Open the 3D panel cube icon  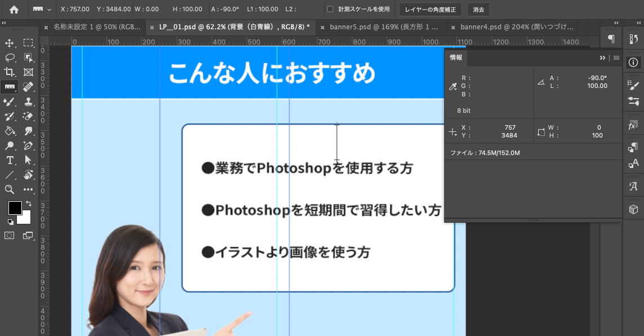tap(633, 209)
